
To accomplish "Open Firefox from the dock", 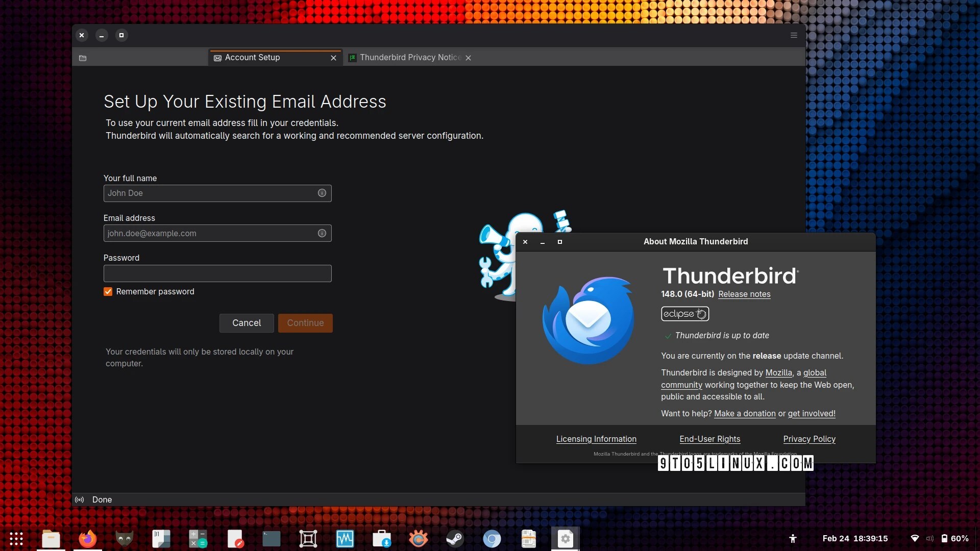I will pos(87,539).
